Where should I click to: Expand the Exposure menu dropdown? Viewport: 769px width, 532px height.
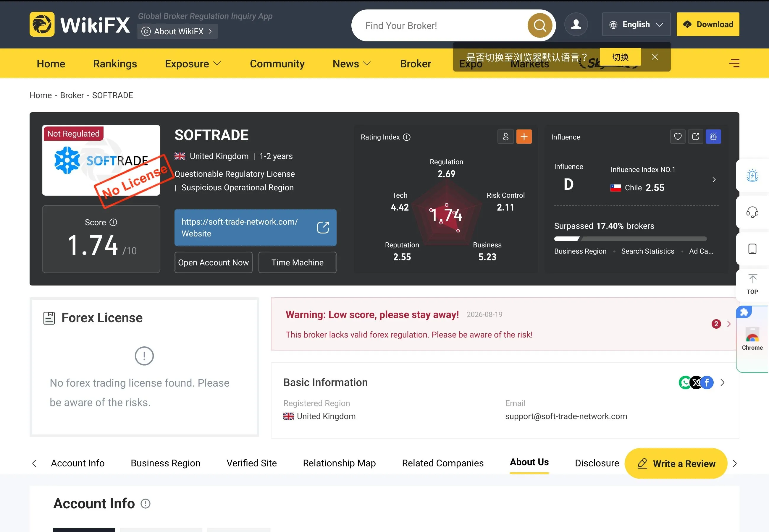(193, 64)
